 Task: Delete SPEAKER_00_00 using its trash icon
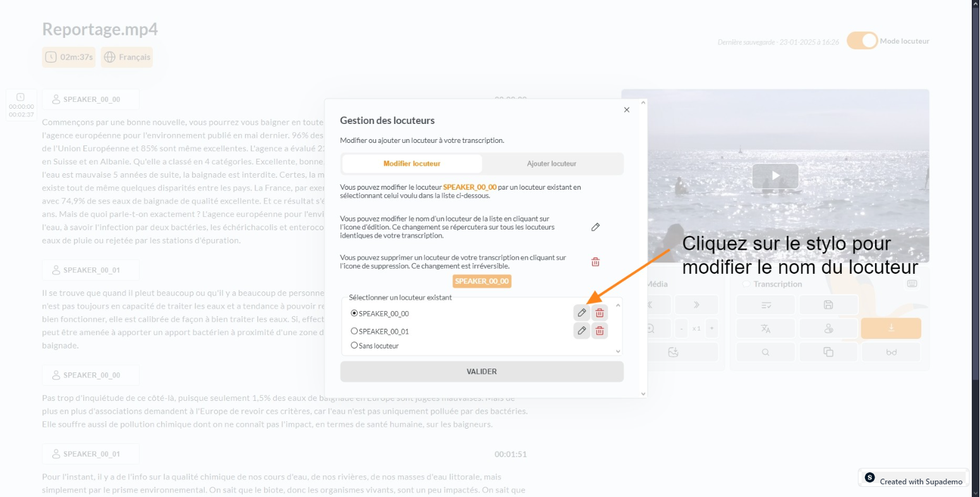pos(600,312)
